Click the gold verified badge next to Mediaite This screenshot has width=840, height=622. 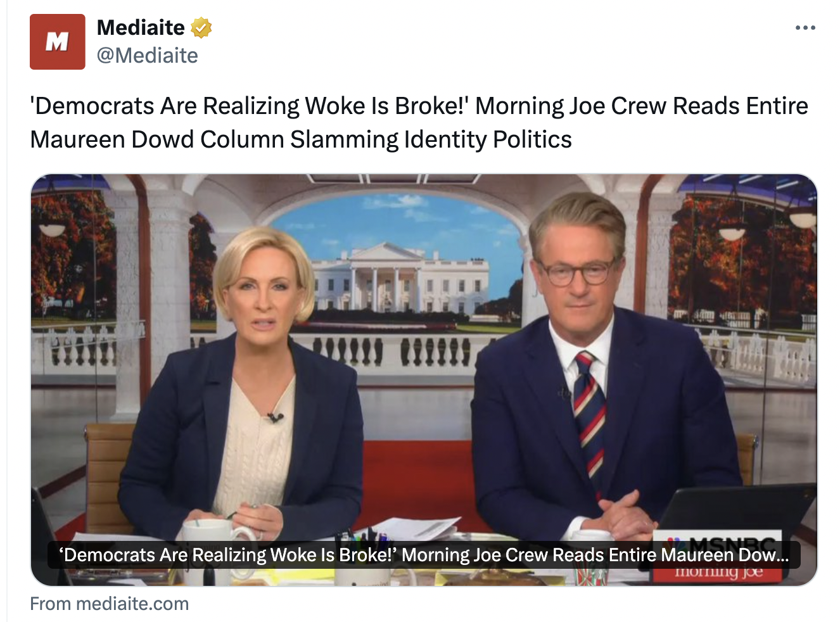click(201, 28)
